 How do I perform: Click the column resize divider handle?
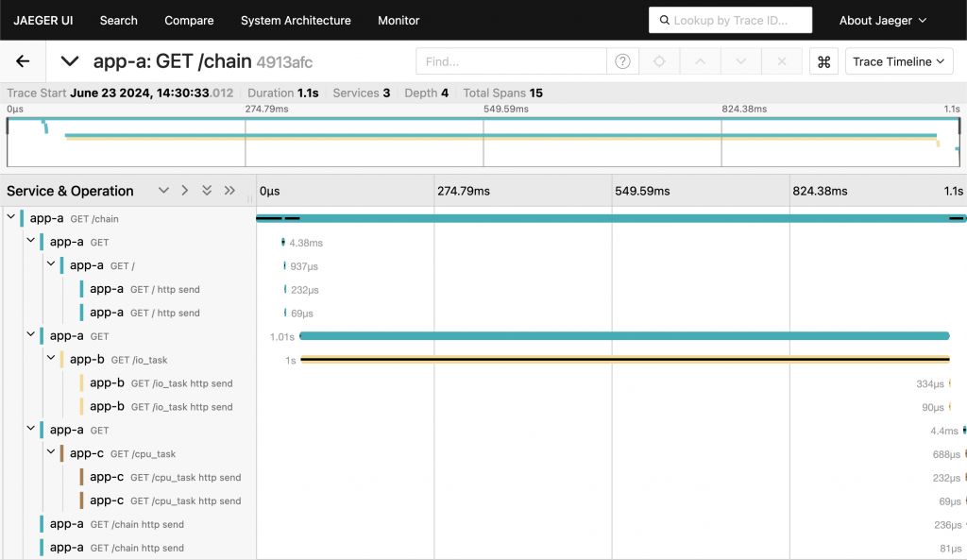tap(249, 199)
